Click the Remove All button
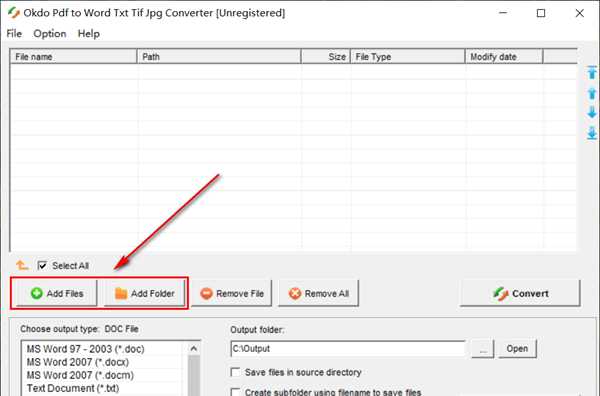The height and width of the screenshot is (396, 600). tap(318, 293)
